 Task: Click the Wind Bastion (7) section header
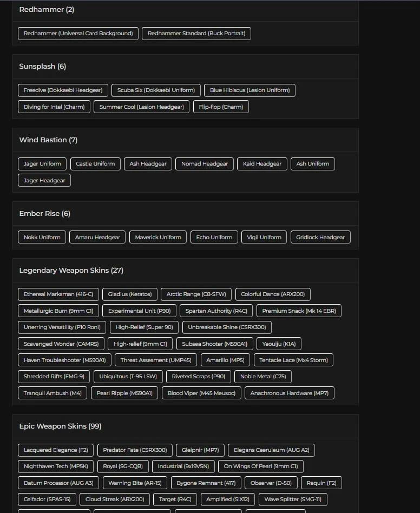[x=48, y=140]
